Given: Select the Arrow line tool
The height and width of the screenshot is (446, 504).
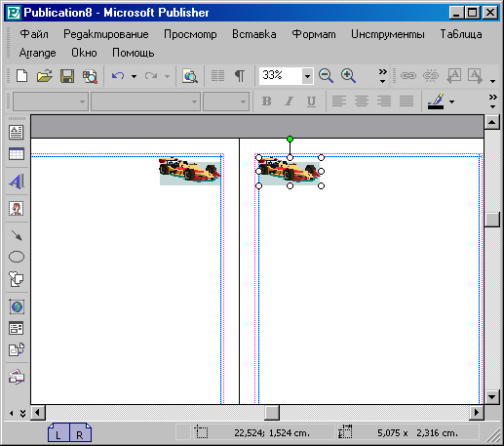Looking at the screenshot, I should 17,235.
